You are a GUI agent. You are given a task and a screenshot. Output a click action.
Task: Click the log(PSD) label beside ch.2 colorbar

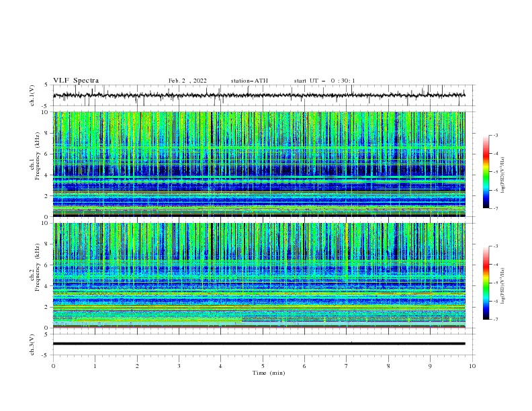click(503, 285)
